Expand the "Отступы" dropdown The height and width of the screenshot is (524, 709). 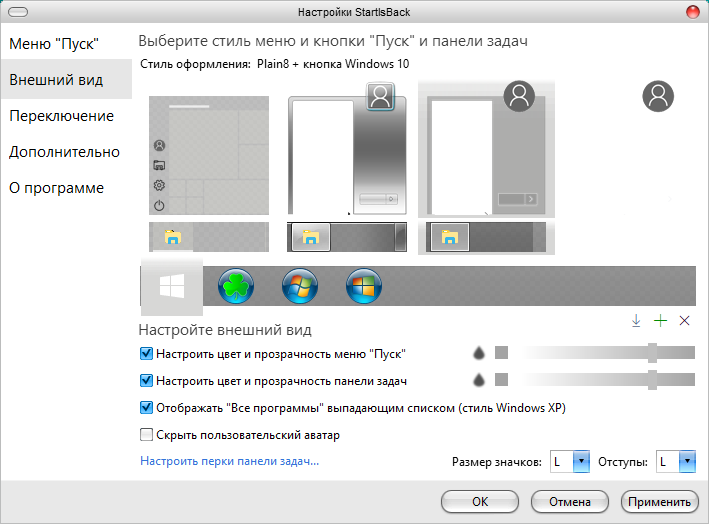[686, 461]
